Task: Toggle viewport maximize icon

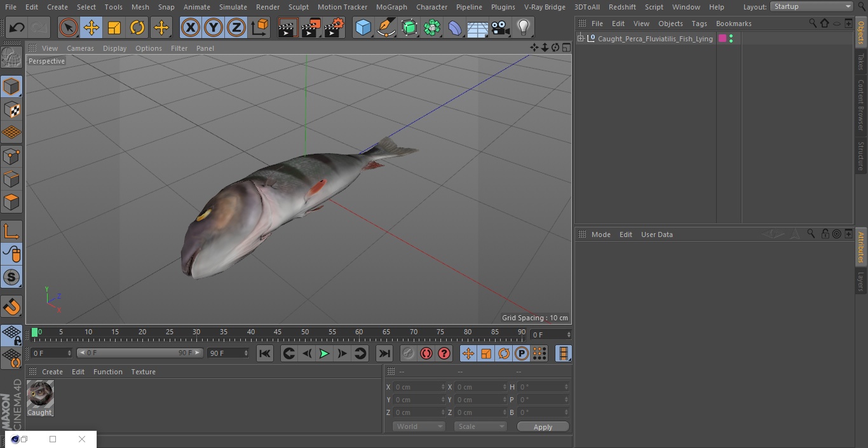Action: tap(566, 48)
